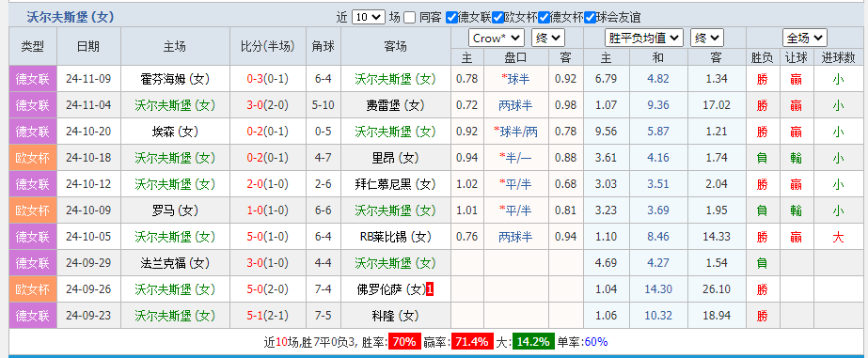Open the recent matches count dropdown showing 10
This screenshot has height=358, width=868.
coord(368,17)
